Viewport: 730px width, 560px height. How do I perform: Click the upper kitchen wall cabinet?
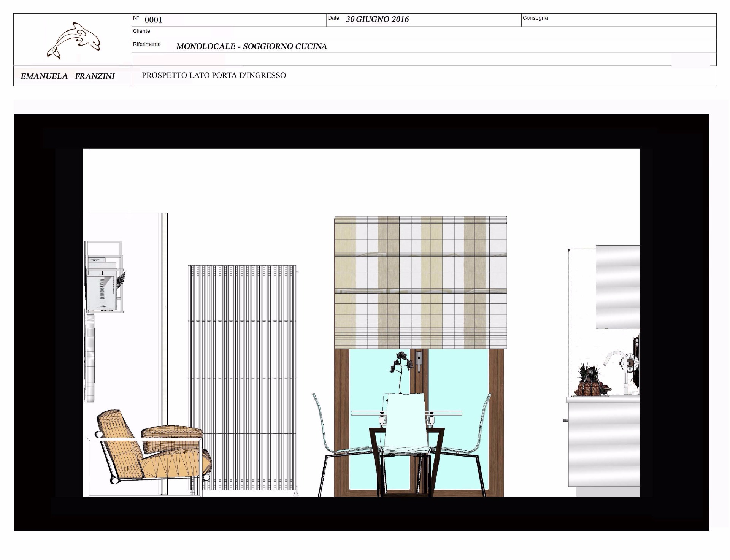click(618, 287)
